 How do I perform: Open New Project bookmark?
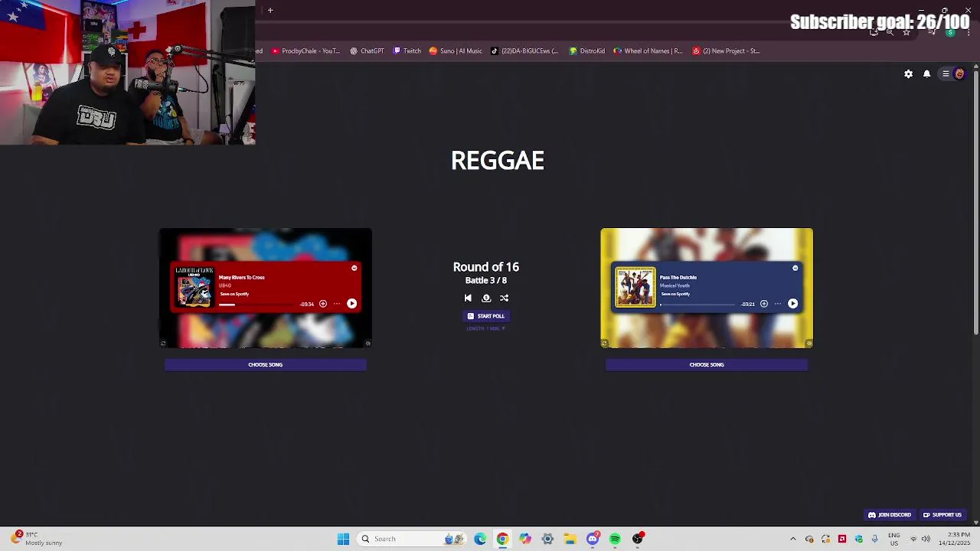726,51
